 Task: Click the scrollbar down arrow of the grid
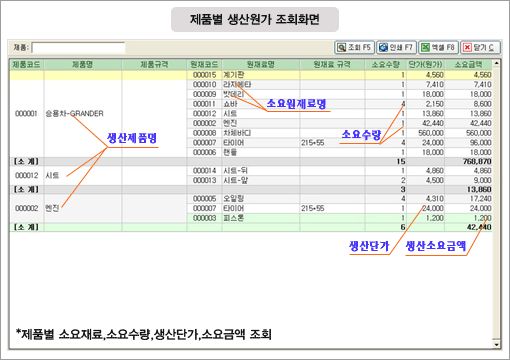pyautogui.click(x=496, y=344)
